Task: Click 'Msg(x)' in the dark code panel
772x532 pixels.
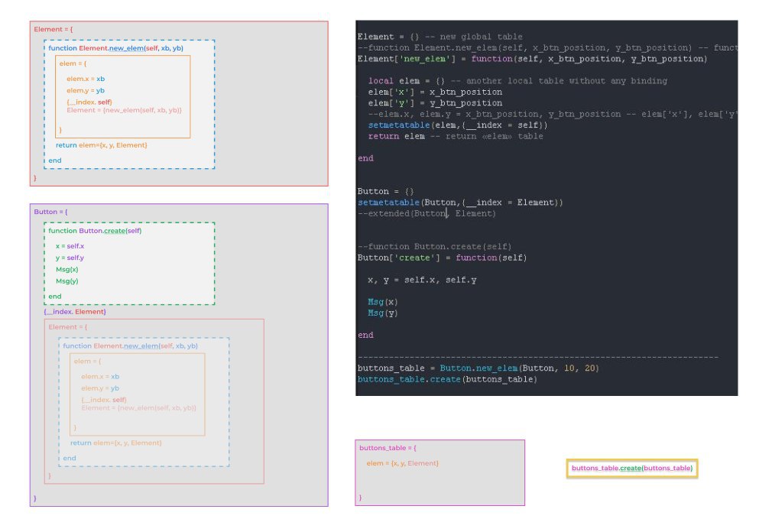Action: 382,302
